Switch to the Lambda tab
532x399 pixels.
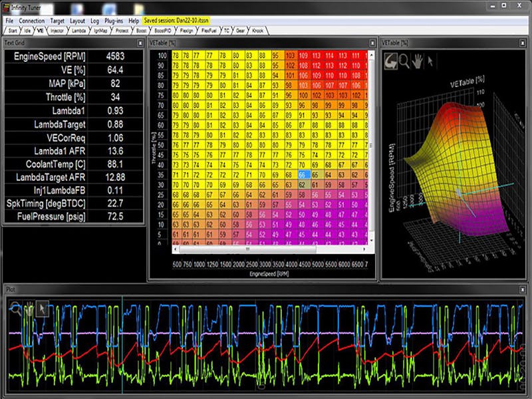78,31
